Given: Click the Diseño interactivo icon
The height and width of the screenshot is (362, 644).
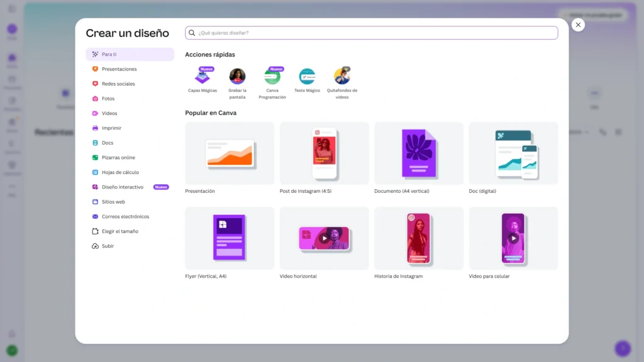Looking at the screenshot, I should (x=96, y=187).
